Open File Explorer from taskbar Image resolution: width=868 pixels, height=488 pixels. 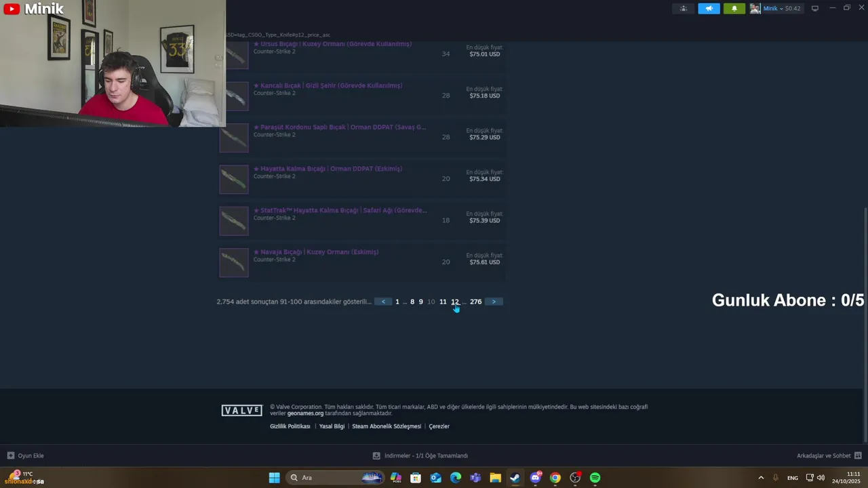click(x=496, y=478)
